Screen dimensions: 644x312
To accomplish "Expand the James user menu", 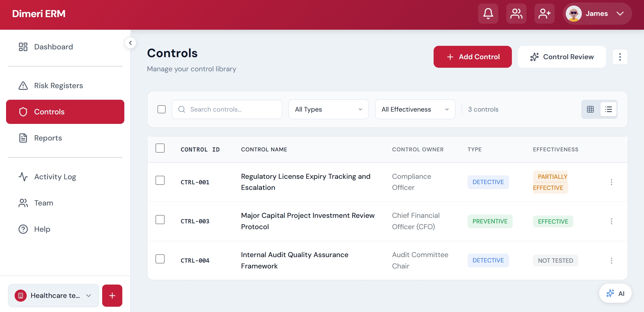I will pos(597,14).
